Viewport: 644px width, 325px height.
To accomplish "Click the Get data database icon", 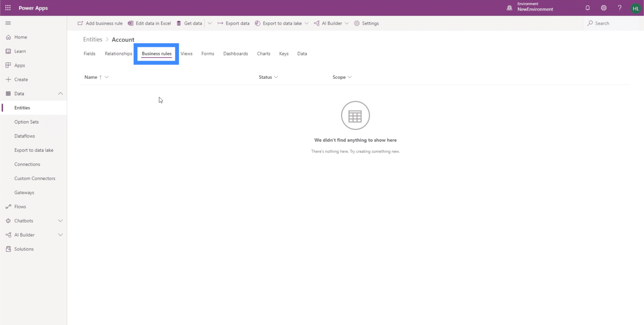I will coord(179,23).
